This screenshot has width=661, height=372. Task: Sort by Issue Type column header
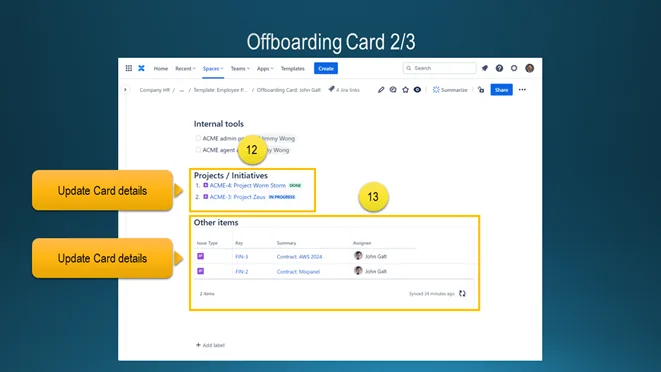[x=207, y=243]
